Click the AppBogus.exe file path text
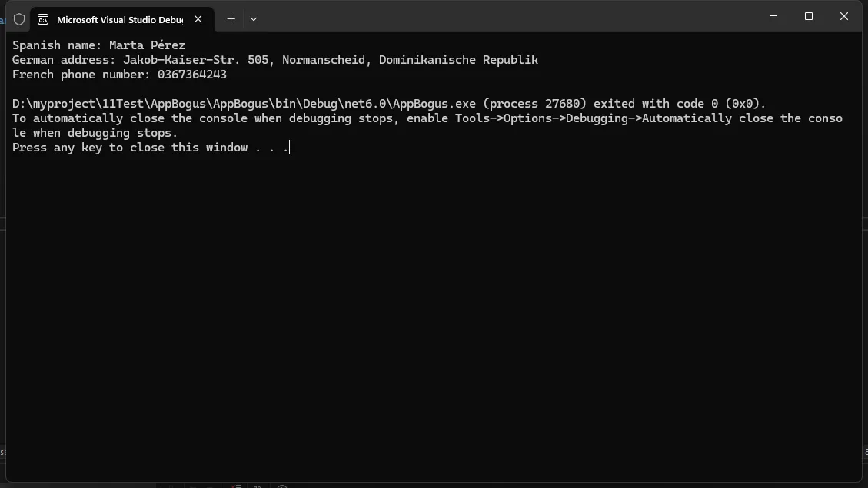 244,104
